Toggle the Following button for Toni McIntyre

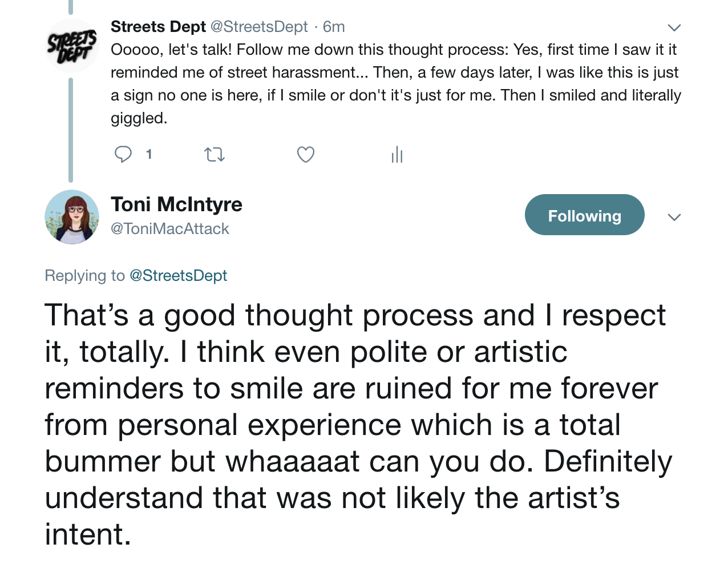[584, 215]
